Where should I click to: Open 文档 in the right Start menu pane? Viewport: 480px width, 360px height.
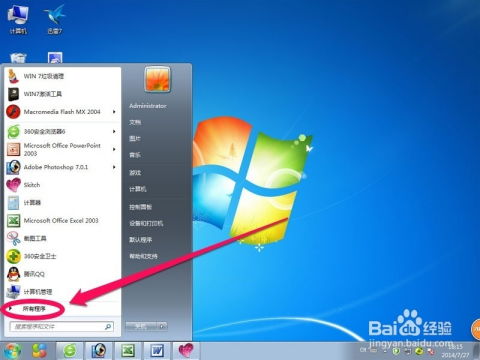point(135,122)
